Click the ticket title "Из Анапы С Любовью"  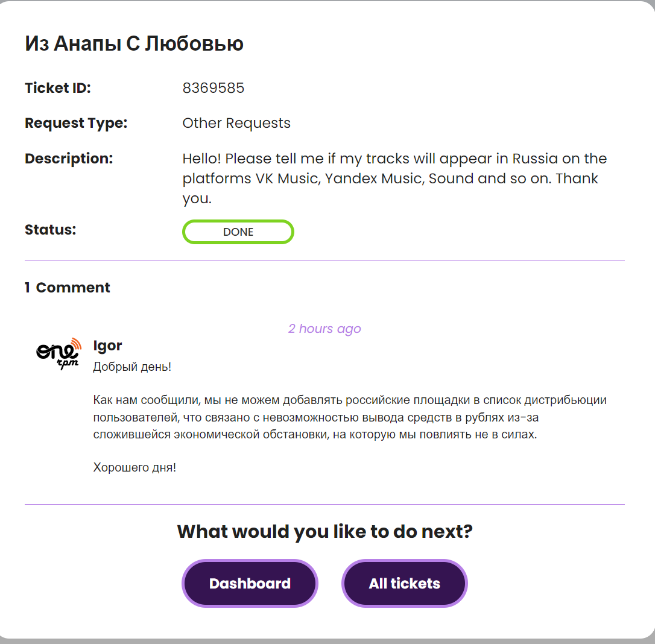(134, 44)
